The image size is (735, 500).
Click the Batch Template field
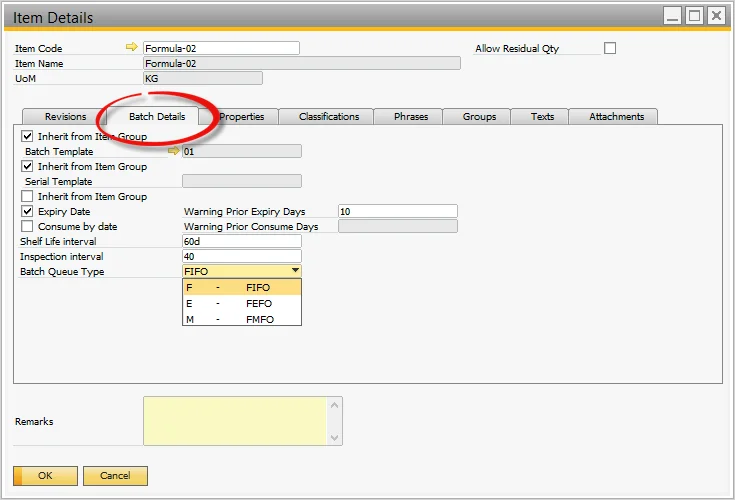point(242,151)
